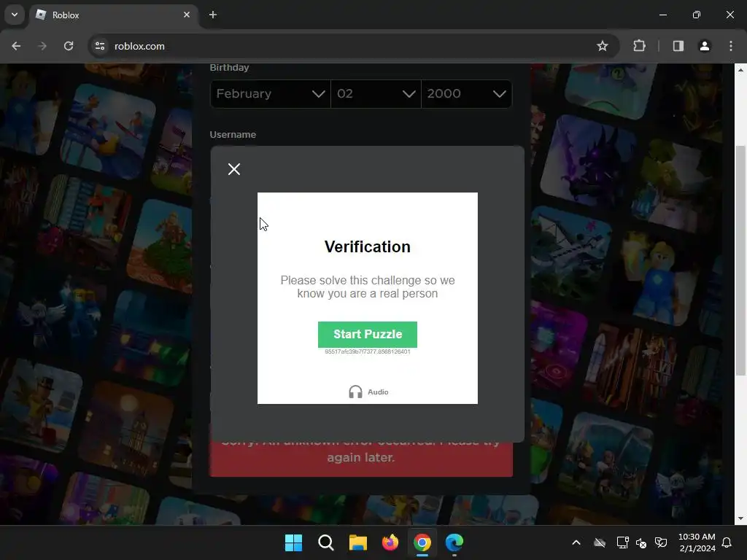Choose the Audio challenge option
The height and width of the screenshot is (560, 747).
368,392
